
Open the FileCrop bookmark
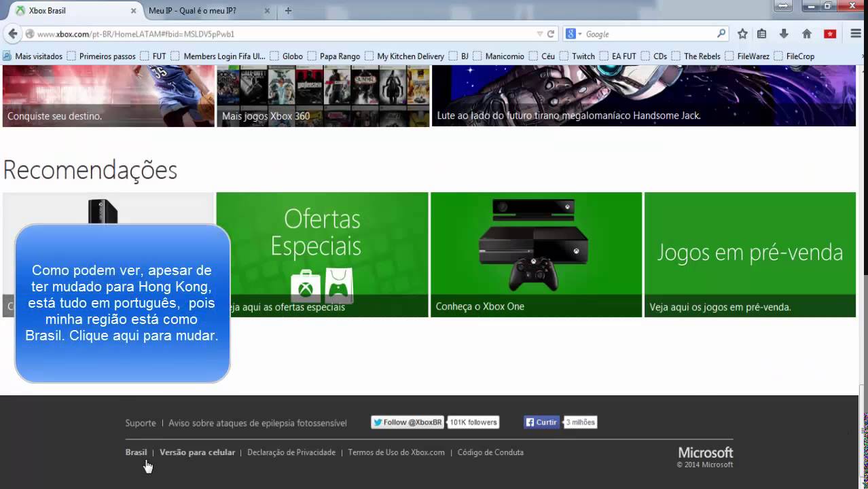tap(794, 56)
